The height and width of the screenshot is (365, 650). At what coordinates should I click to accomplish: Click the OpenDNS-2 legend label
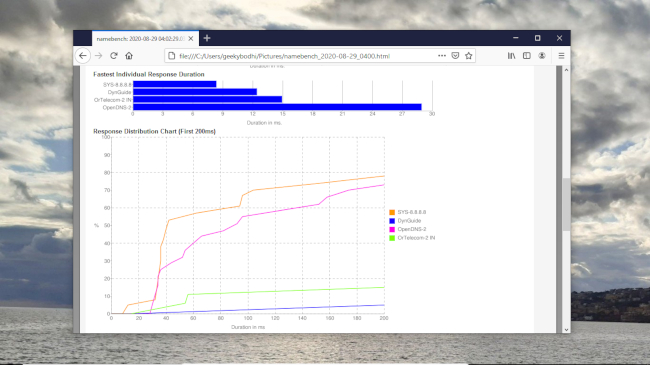[x=412, y=229]
